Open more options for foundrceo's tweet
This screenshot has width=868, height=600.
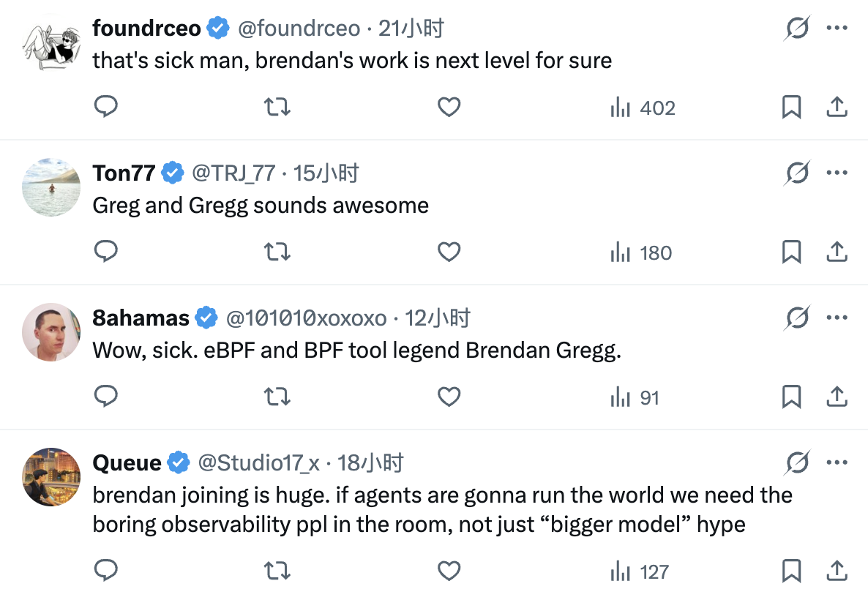click(837, 29)
